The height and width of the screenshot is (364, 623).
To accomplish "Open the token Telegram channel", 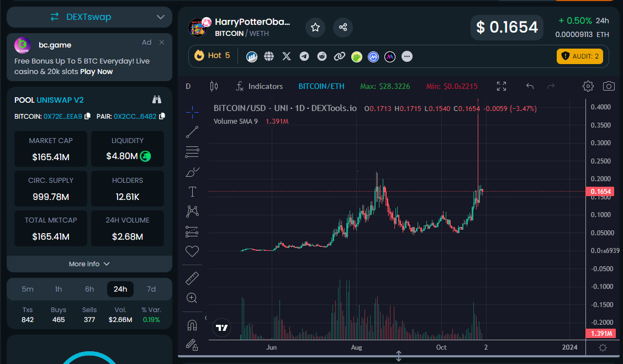I will [x=304, y=56].
